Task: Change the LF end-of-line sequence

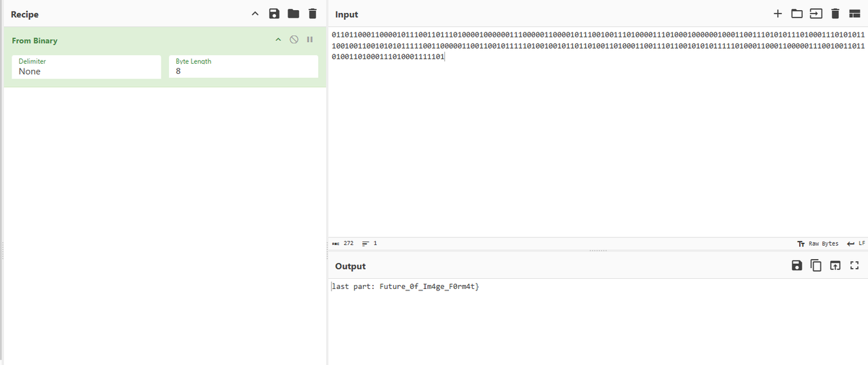Action: [856, 244]
